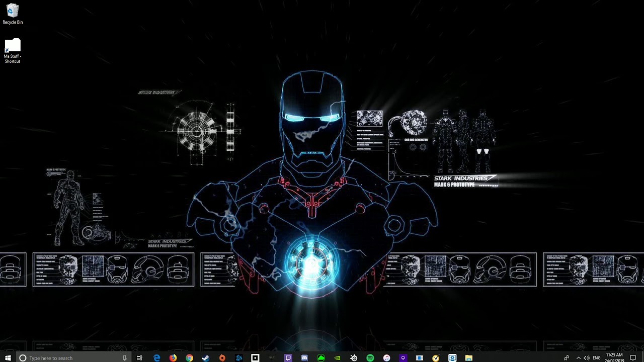Open Microsoft Edge from the taskbar
Viewport: 644px width, 362px height.
pos(156,357)
